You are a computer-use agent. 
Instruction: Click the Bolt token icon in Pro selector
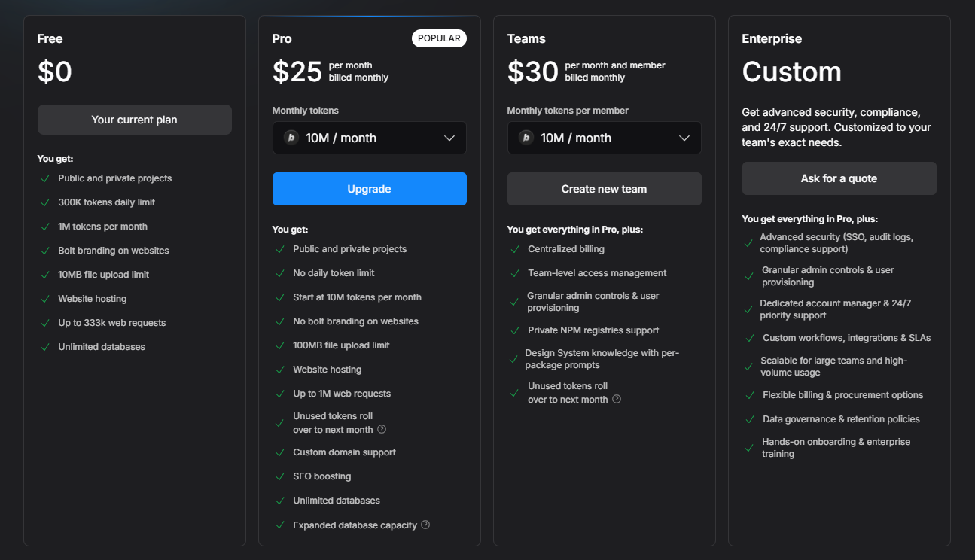pos(291,138)
